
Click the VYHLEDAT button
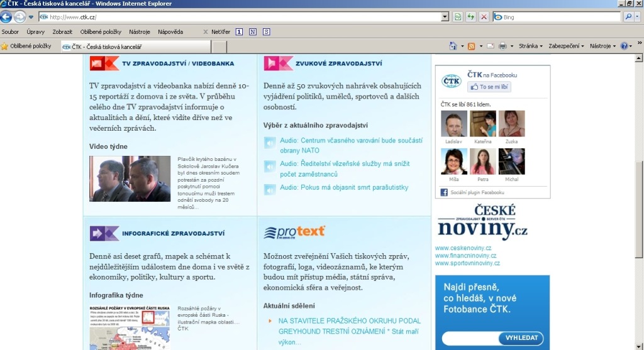click(521, 338)
